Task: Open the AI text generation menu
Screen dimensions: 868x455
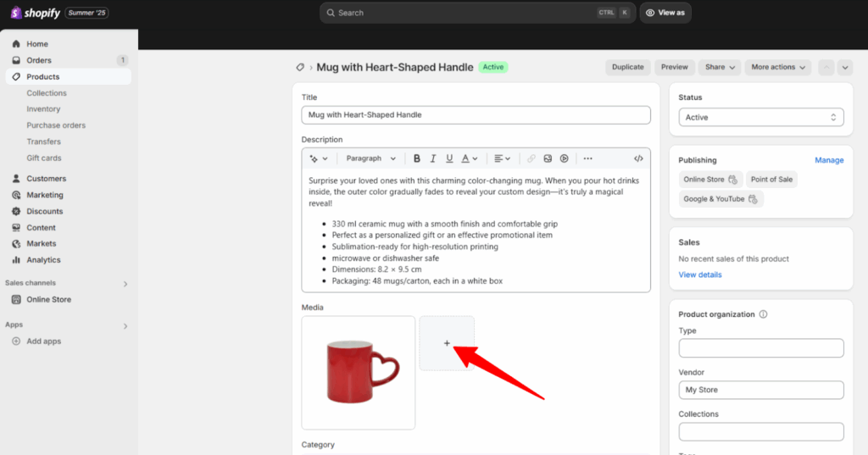Action: coord(318,158)
